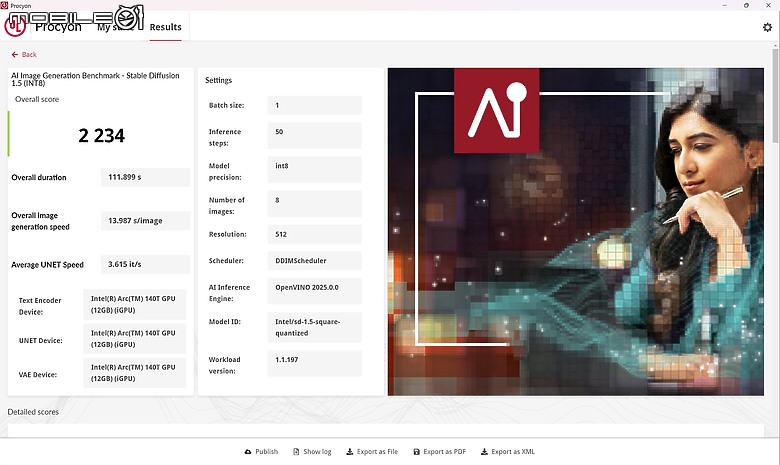Choose Export as XML
This screenshot has height=465, width=780.
pyautogui.click(x=508, y=452)
